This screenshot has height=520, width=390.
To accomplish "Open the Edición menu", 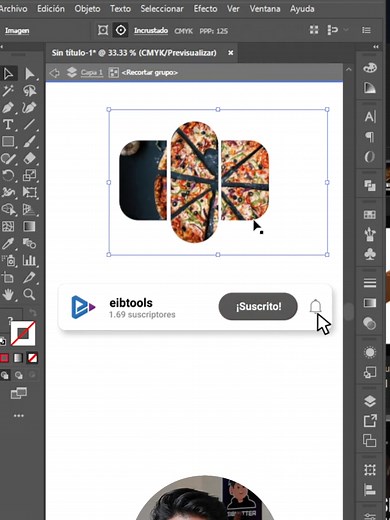I will tap(51, 9).
